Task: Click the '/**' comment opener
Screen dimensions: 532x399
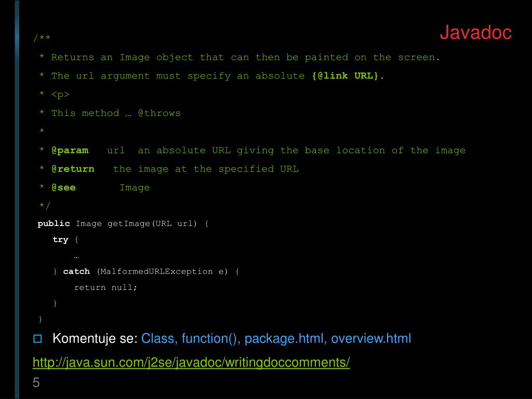Action: 42,38
